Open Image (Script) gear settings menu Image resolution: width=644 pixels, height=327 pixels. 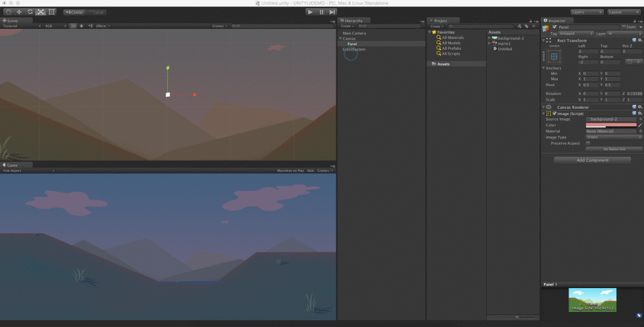pyautogui.click(x=640, y=113)
